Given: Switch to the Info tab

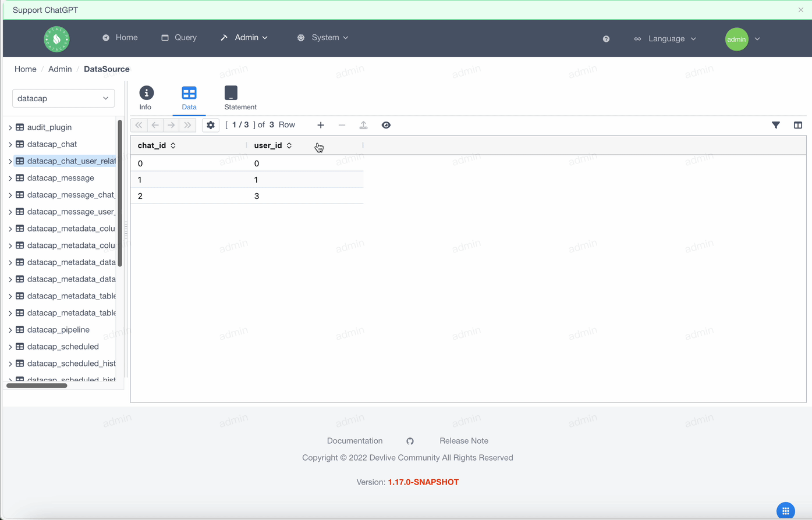Looking at the screenshot, I should [146, 98].
